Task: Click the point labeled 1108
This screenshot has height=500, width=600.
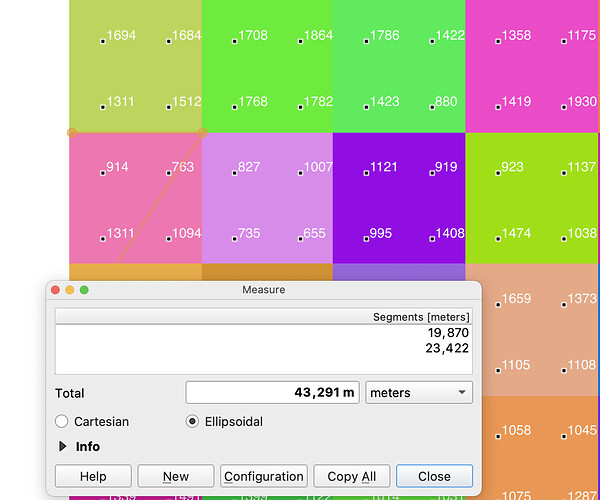Action: [x=564, y=370]
